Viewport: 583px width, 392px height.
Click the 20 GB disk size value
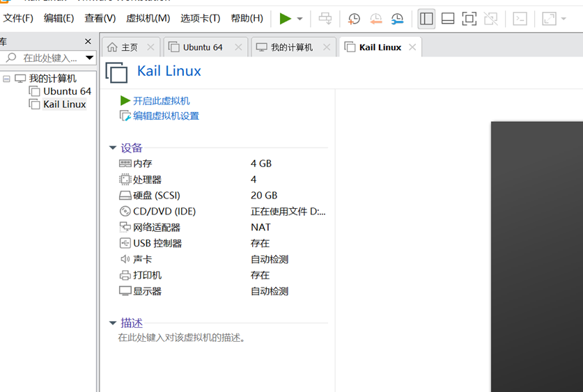[264, 196]
